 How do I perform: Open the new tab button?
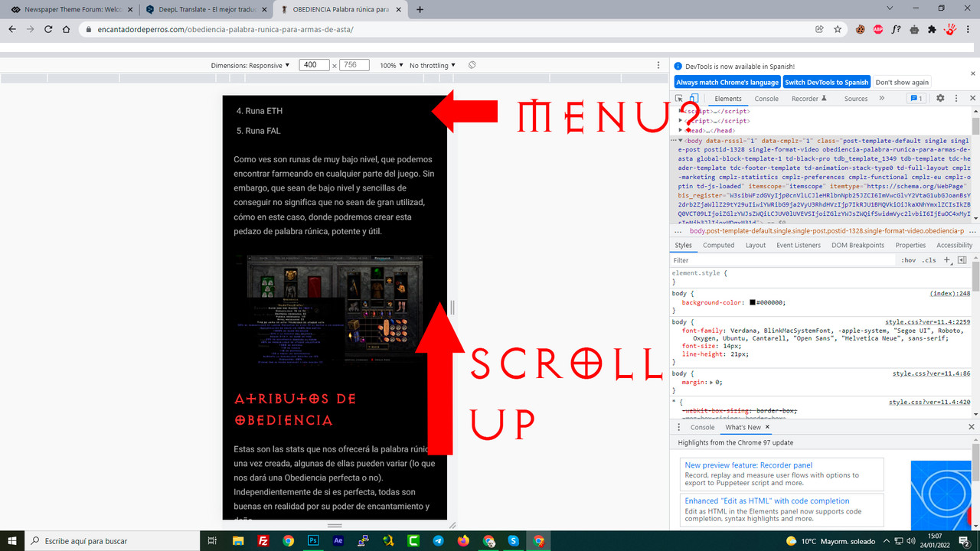tap(420, 10)
